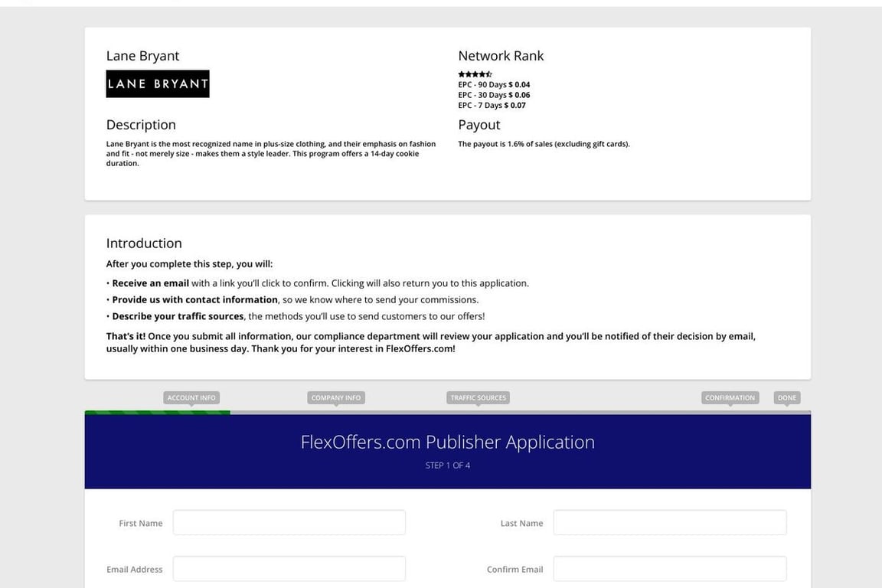This screenshot has height=588, width=882.
Task: Click the 'Receive an email' bullet
Action: tap(318, 283)
